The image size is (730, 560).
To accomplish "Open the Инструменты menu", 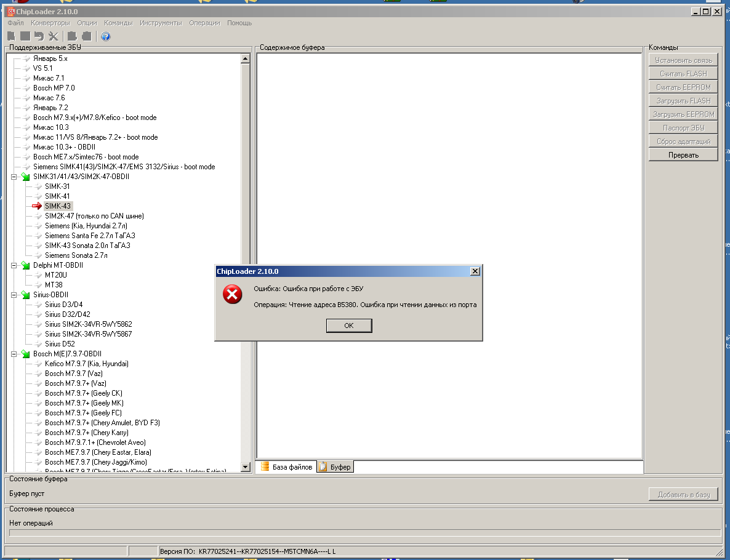I will [160, 23].
